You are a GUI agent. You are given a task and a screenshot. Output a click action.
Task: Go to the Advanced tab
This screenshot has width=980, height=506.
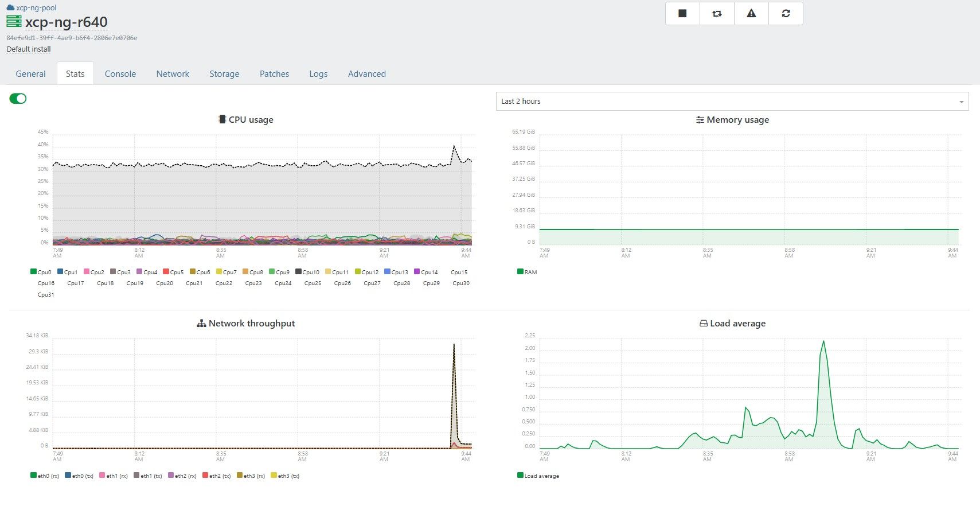point(366,74)
